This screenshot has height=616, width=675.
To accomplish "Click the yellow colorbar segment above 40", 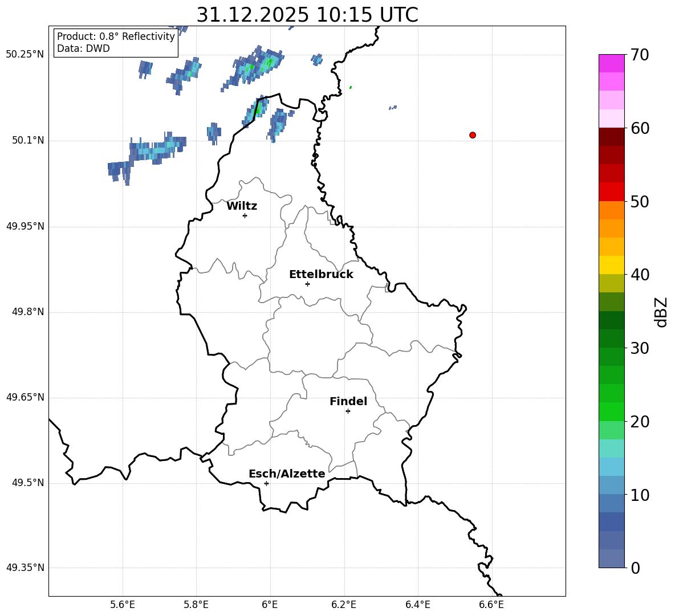I will pyautogui.click(x=611, y=265).
